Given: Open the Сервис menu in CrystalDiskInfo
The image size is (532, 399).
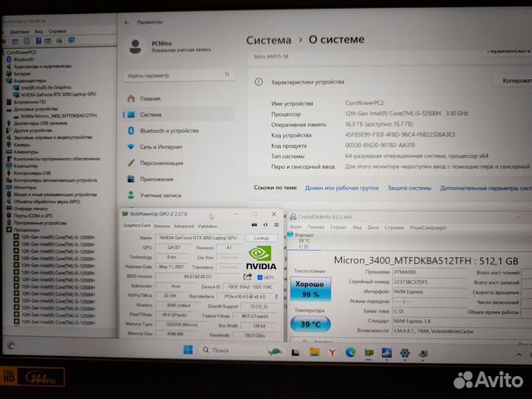Looking at the screenshot, I should pyautogui.click(x=338, y=227).
